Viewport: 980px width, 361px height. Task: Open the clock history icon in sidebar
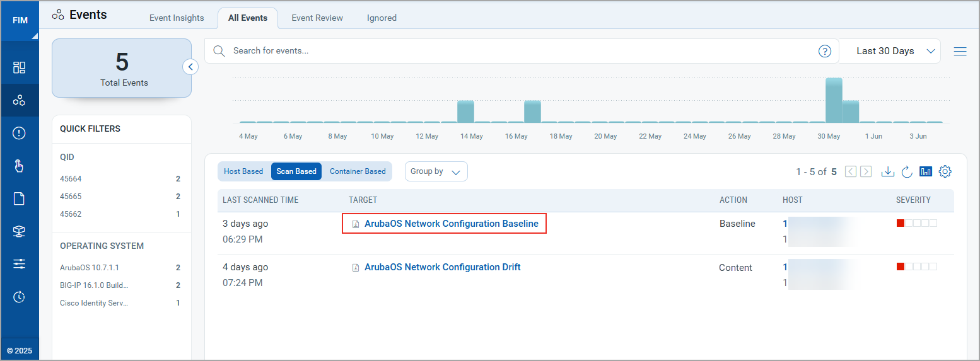click(x=19, y=297)
